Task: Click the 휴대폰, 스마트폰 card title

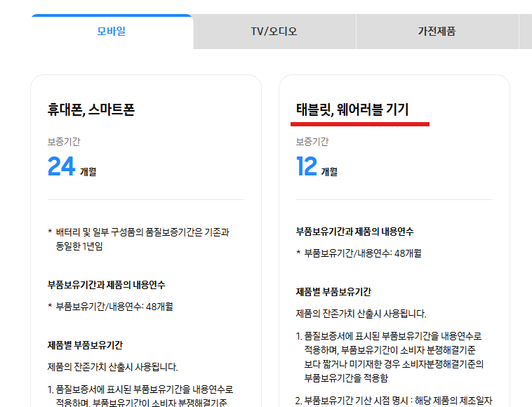Action: click(x=91, y=109)
